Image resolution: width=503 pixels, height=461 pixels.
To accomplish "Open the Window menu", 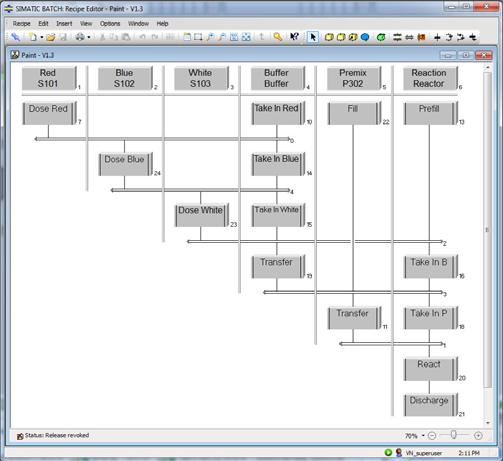I will coord(138,24).
